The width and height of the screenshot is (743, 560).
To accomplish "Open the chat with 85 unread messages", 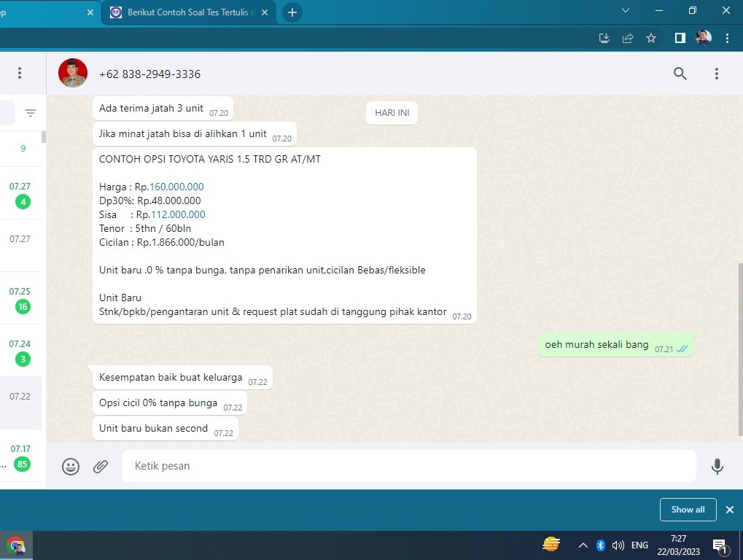I will point(21,456).
